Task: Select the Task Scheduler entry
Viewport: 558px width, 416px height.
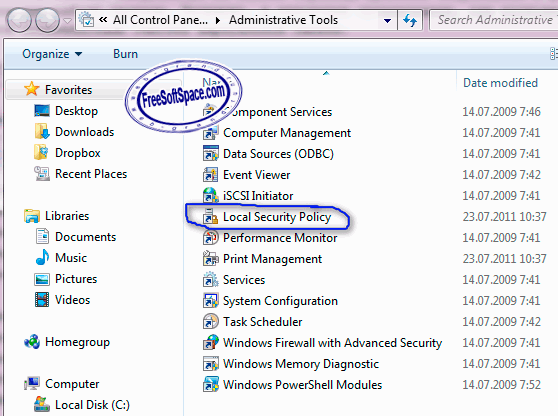Action: (x=262, y=322)
